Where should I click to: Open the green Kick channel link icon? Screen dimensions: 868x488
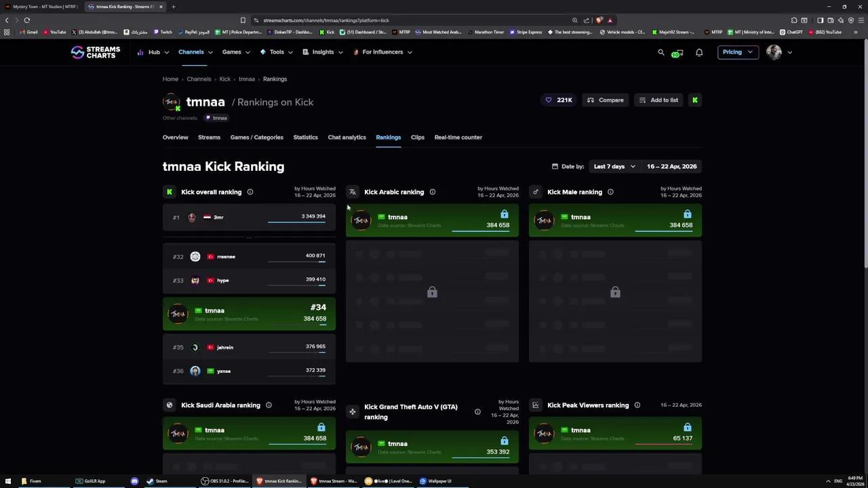click(x=695, y=100)
